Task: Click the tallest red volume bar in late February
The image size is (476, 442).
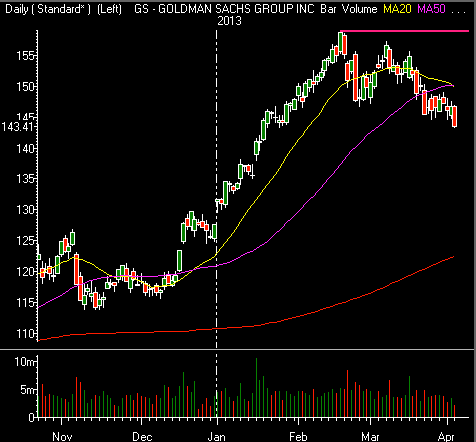Action: point(347,394)
